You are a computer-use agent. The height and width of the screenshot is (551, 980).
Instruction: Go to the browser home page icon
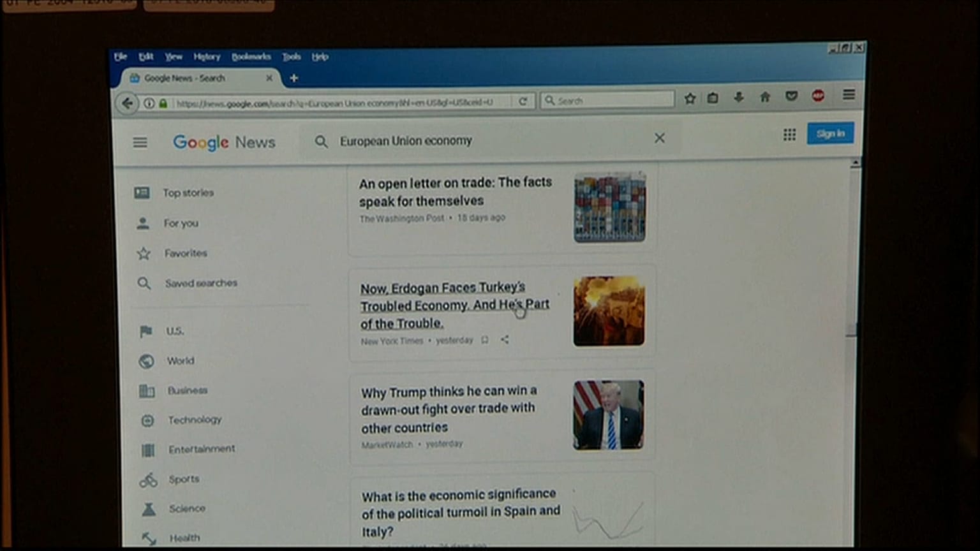click(x=765, y=97)
